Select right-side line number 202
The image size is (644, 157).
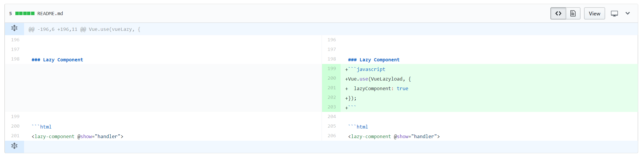point(332,97)
